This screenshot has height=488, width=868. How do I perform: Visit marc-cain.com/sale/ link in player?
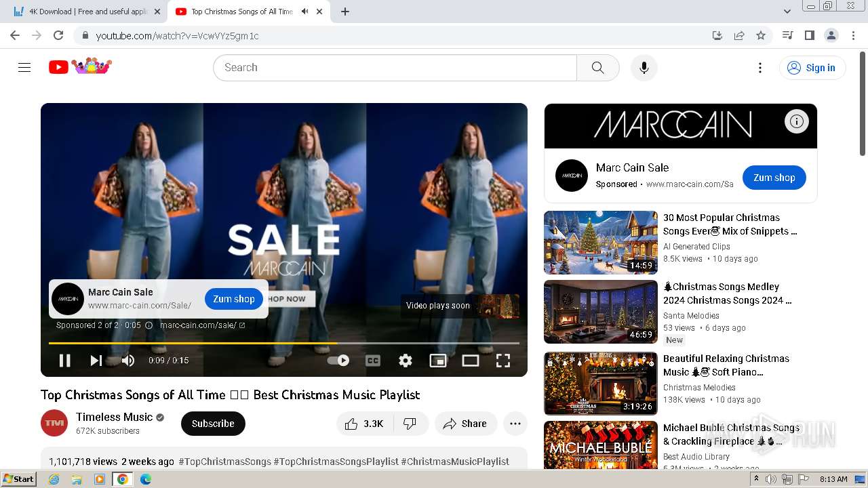[202, 325]
